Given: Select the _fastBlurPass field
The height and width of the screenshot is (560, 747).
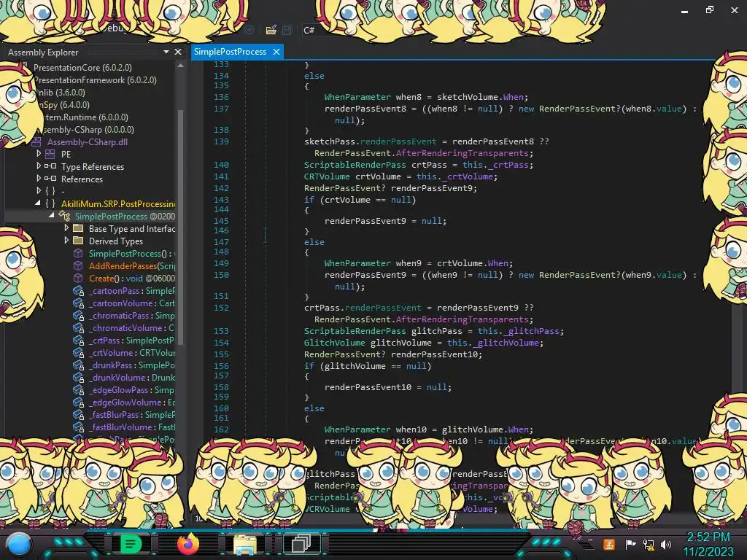Looking at the screenshot, I should pyautogui.click(x=132, y=414).
